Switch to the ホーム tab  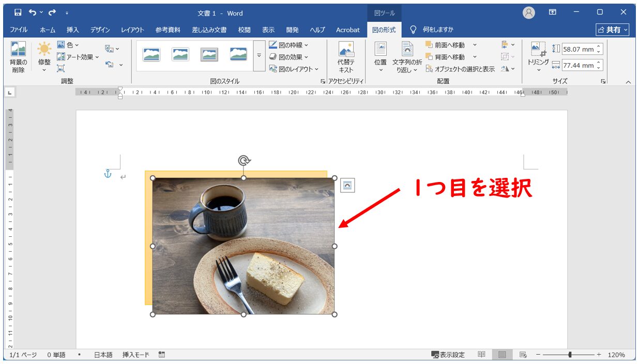point(48,30)
